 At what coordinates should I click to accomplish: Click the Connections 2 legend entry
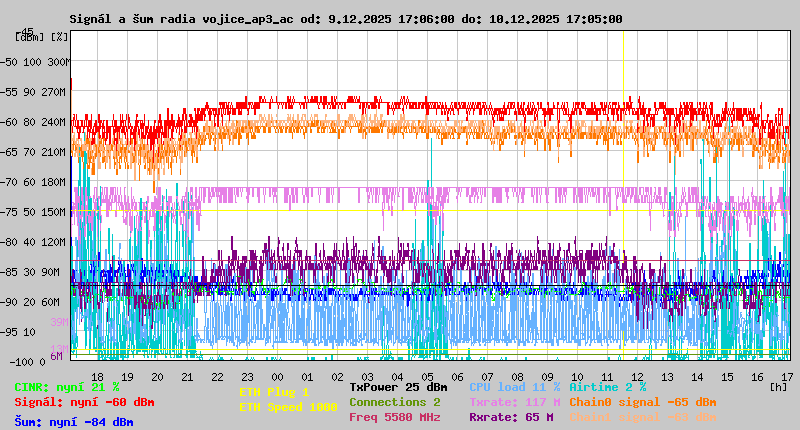click(x=394, y=402)
